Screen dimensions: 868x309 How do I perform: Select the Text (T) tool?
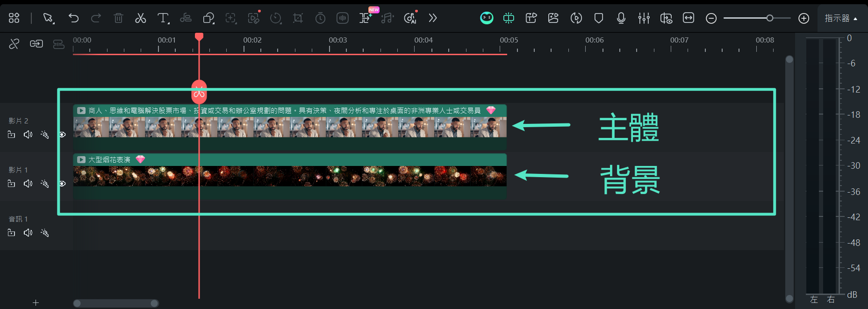(x=162, y=18)
